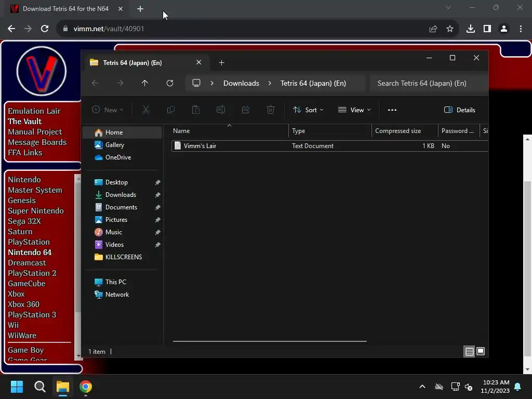The height and width of the screenshot is (399, 532).
Task: Open the View dropdown
Action: [354, 110]
